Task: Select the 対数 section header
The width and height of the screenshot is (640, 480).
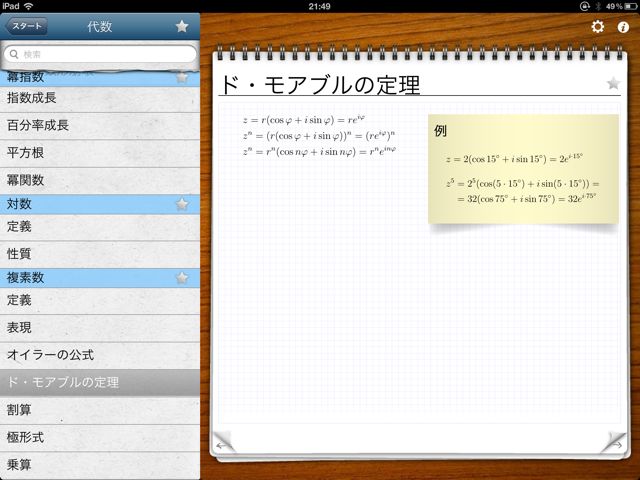Action: [x=100, y=204]
